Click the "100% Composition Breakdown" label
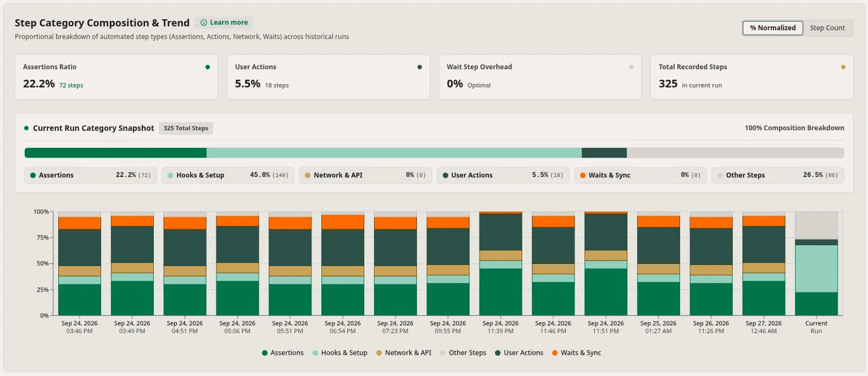868x376 pixels. click(794, 128)
